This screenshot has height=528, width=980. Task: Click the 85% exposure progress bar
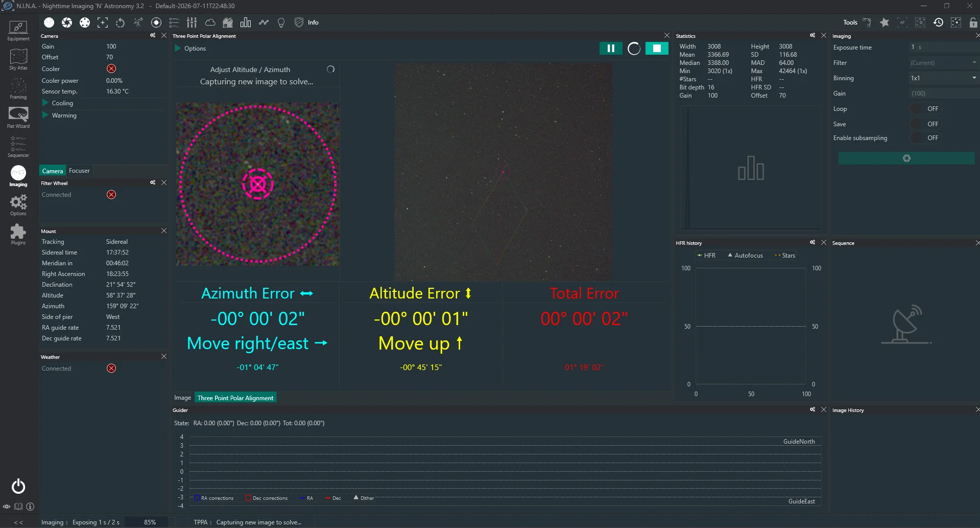[150, 522]
